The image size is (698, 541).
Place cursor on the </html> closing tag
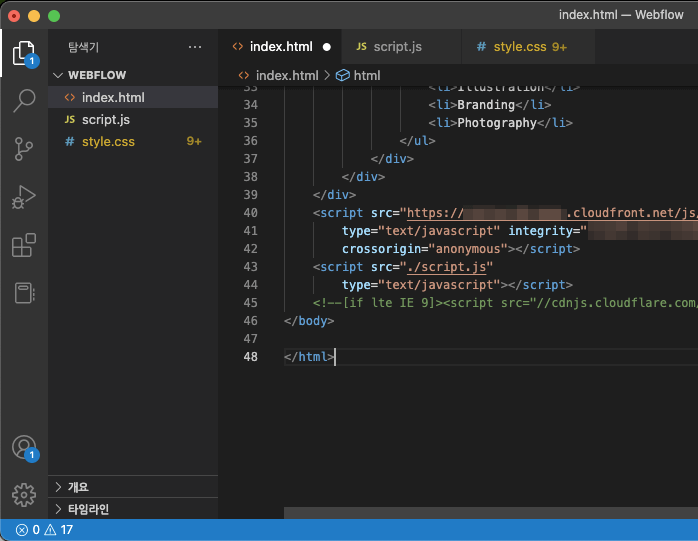pyautogui.click(x=309, y=357)
